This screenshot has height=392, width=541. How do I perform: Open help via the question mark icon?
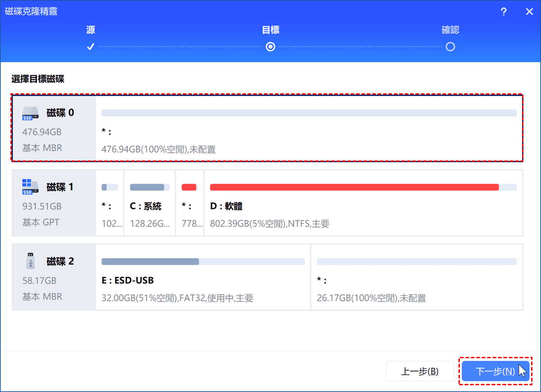[504, 12]
